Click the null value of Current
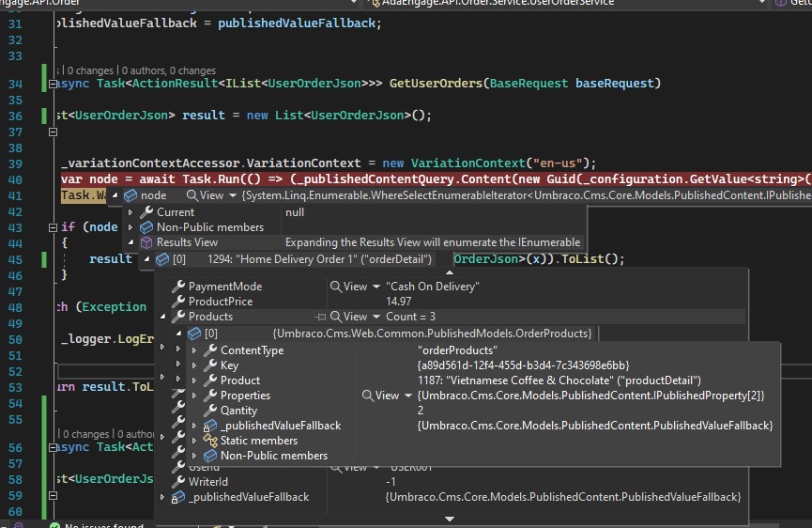 coord(295,212)
